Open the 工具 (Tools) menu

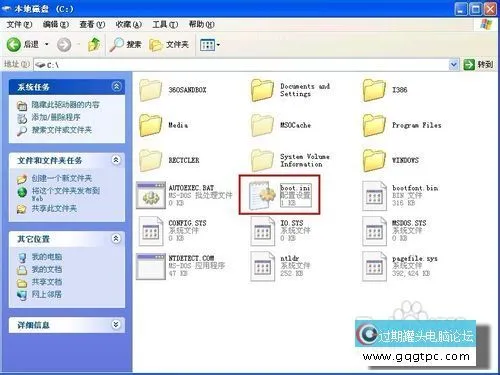coord(165,24)
